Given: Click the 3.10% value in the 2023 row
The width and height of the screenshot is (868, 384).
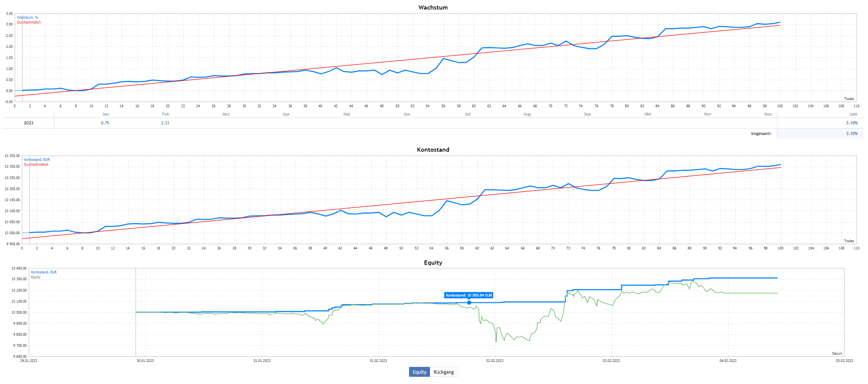Looking at the screenshot, I should tap(852, 123).
